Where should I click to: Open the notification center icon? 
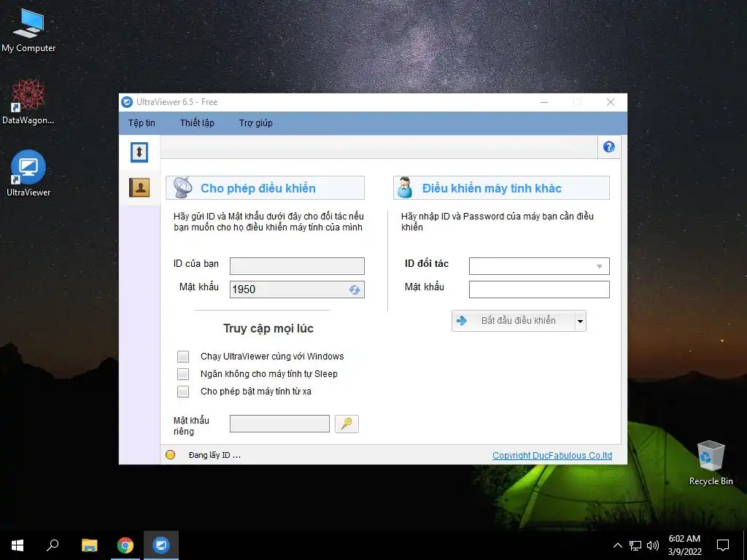pyautogui.click(x=723, y=545)
